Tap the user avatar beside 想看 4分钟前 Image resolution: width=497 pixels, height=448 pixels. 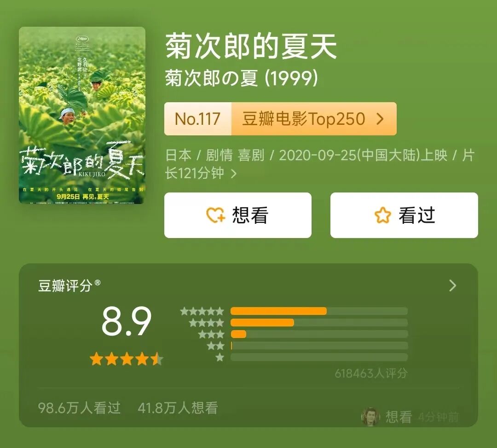370,417
